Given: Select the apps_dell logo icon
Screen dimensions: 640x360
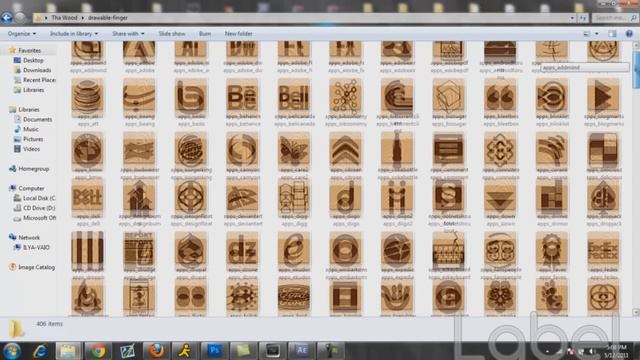Looking at the screenshot, I should coord(87,197).
